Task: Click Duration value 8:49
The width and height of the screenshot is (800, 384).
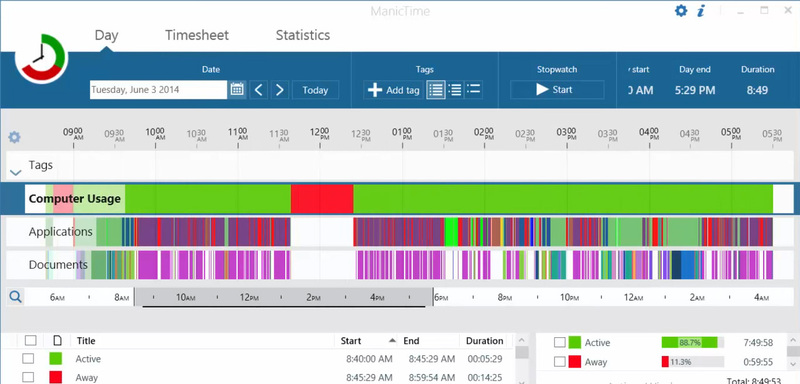Action: coord(758,90)
